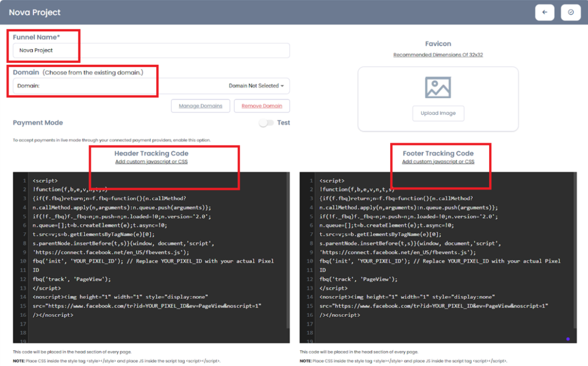Image resolution: width=588 pixels, height=366 pixels.
Task: Open the Manage Domains link
Action: pos(200,106)
